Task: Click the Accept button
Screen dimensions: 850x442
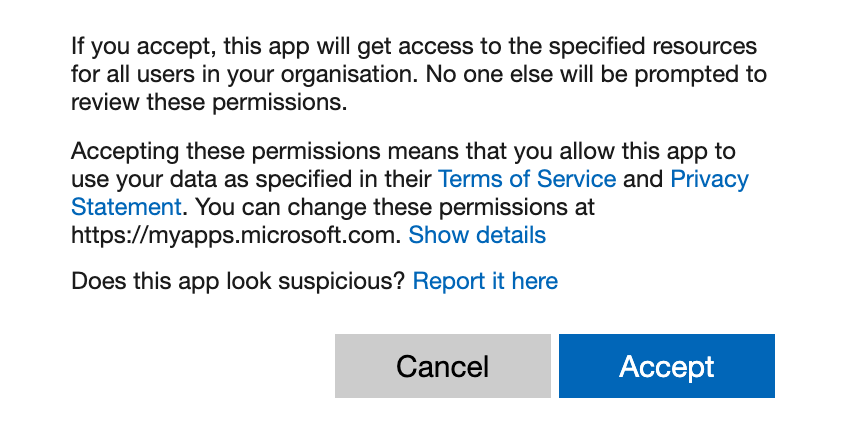Action: click(666, 366)
